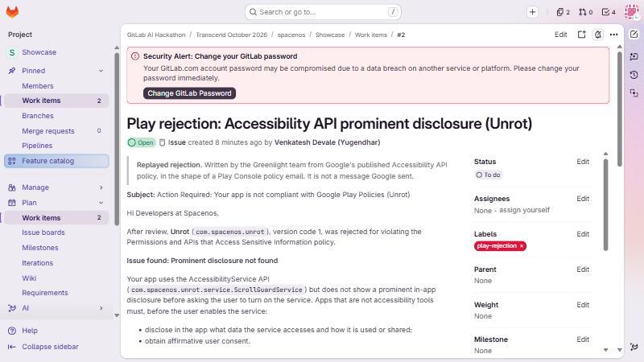Click the AI sessions icon in right rail

(x=634, y=93)
